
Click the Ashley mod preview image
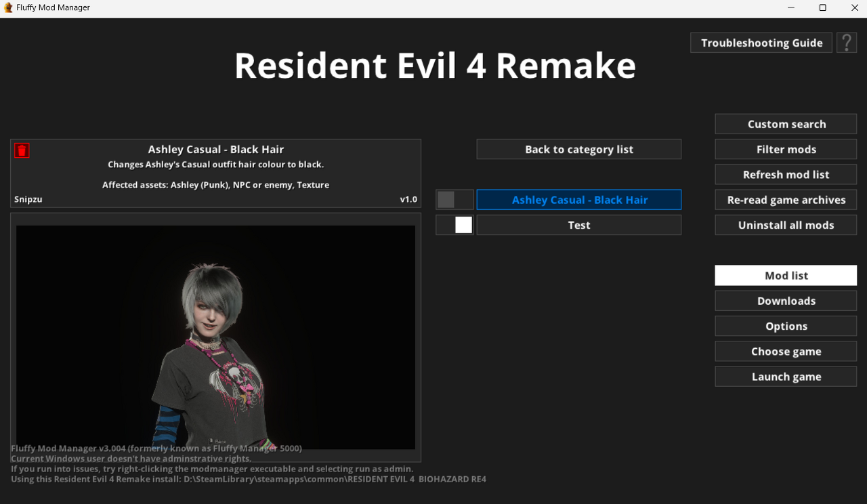pyautogui.click(x=215, y=337)
